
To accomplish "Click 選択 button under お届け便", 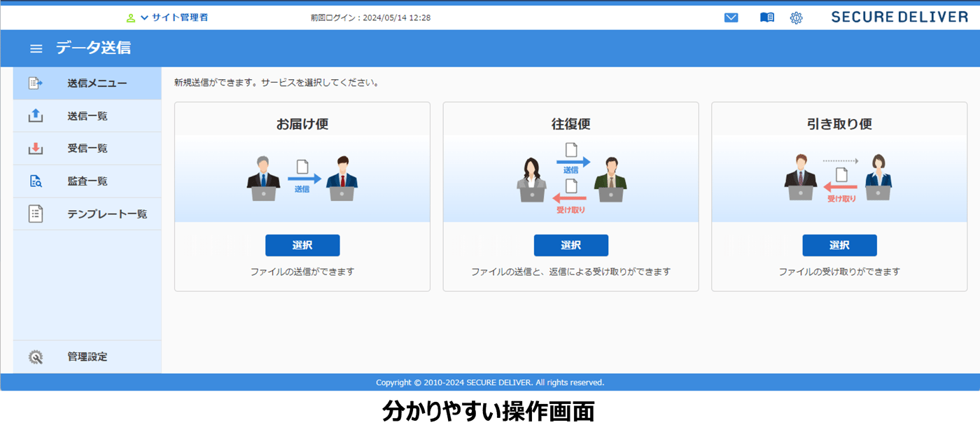I will [x=302, y=245].
